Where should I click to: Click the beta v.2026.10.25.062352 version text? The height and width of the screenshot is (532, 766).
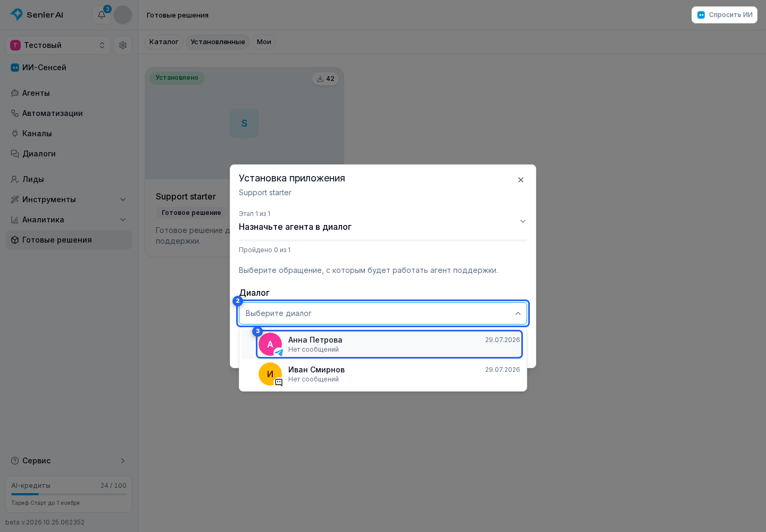(45, 522)
